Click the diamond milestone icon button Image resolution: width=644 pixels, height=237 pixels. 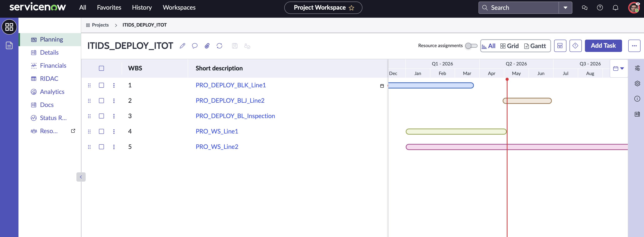(575, 46)
